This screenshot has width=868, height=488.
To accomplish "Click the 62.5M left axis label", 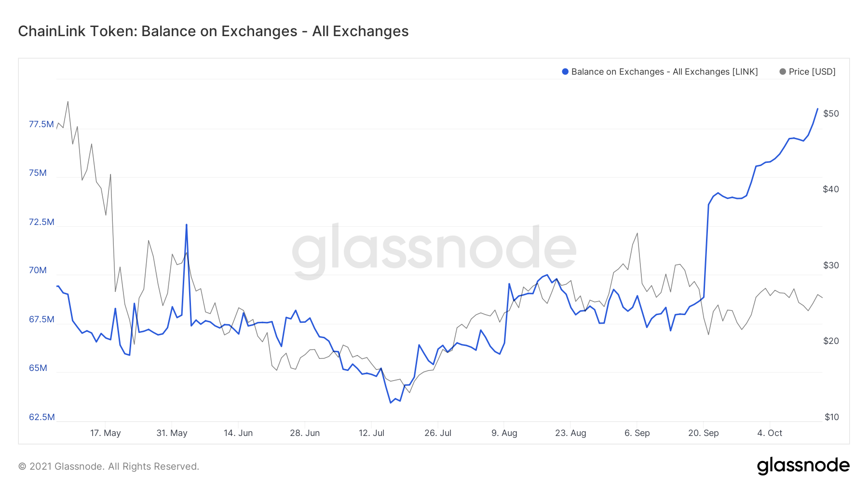I will [x=42, y=417].
